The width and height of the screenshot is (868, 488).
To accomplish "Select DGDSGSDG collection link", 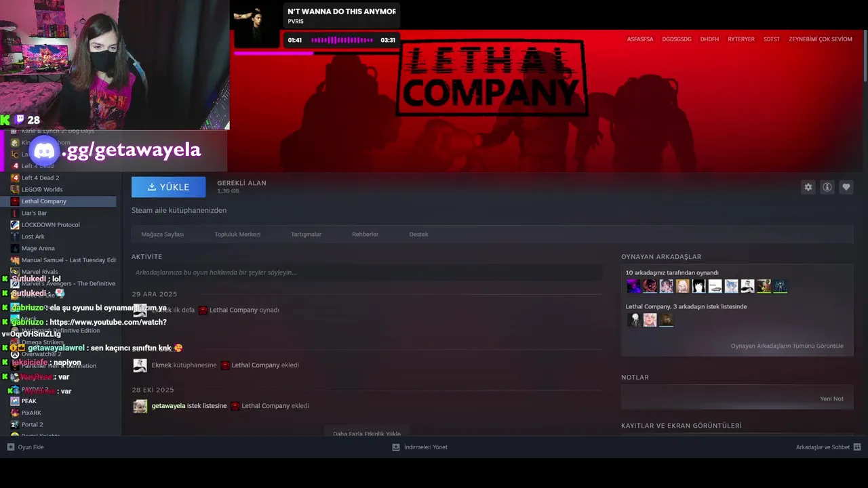I will coord(677,39).
